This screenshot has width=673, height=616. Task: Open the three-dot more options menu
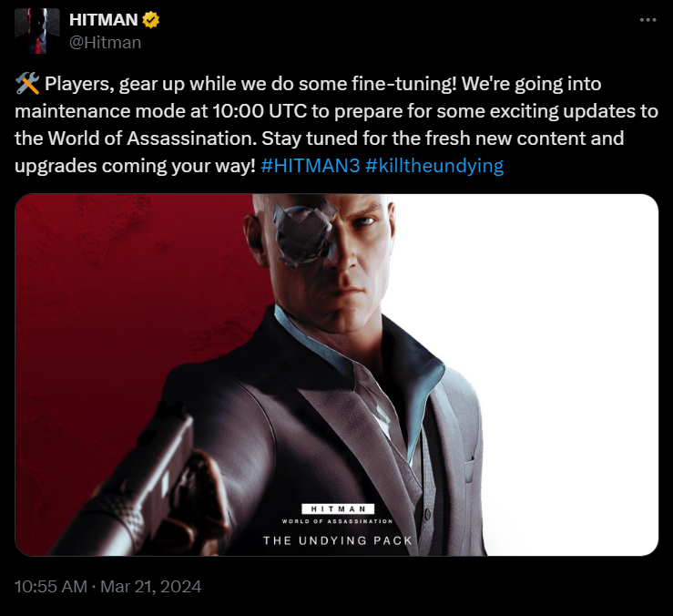click(x=648, y=20)
